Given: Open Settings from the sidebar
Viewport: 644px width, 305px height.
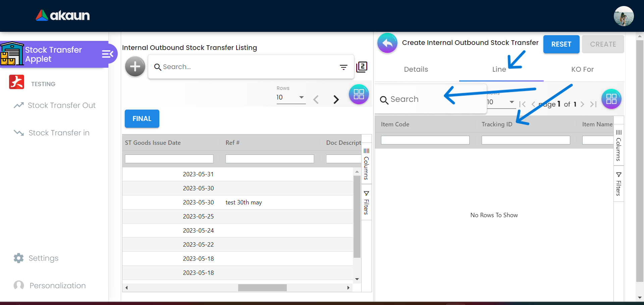Looking at the screenshot, I should pyautogui.click(x=43, y=258).
